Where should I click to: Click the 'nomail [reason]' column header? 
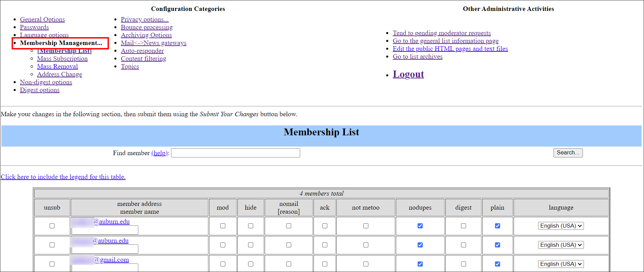tap(289, 208)
